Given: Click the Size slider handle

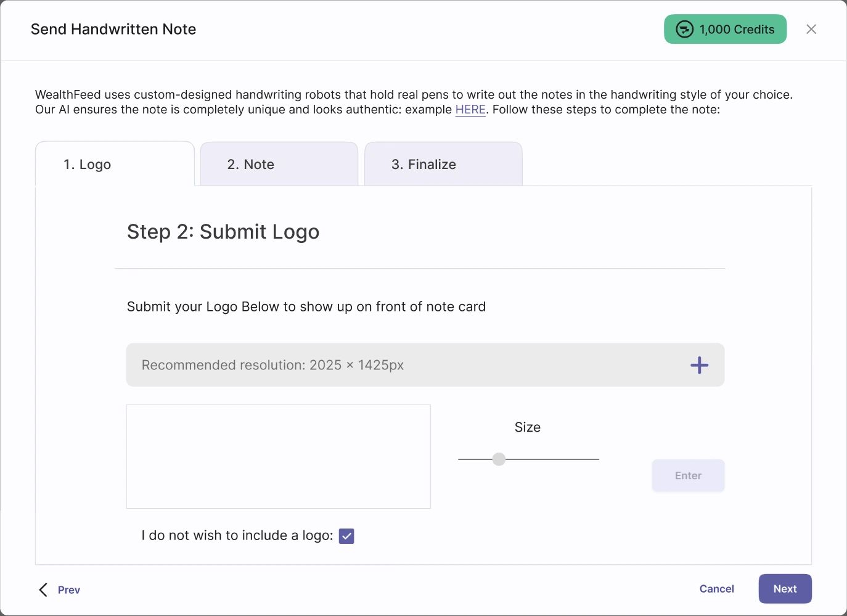Looking at the screenshot, I should tap(499, 459).
